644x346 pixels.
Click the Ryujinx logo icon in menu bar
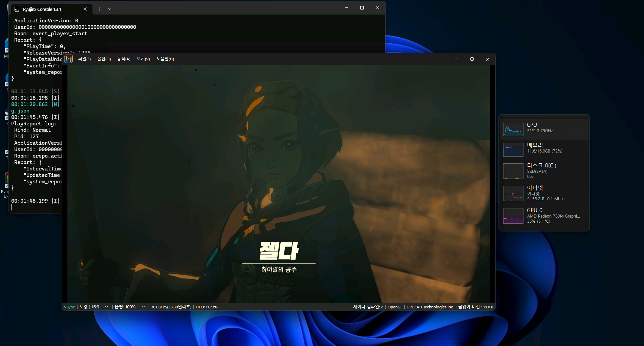point(69,59)
